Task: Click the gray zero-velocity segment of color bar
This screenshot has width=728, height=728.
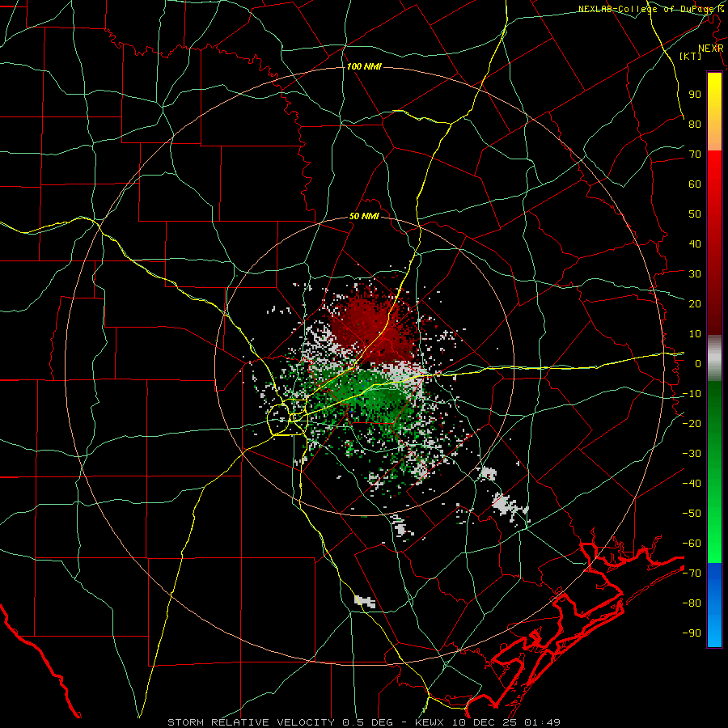Action: [x=714, y=358]
